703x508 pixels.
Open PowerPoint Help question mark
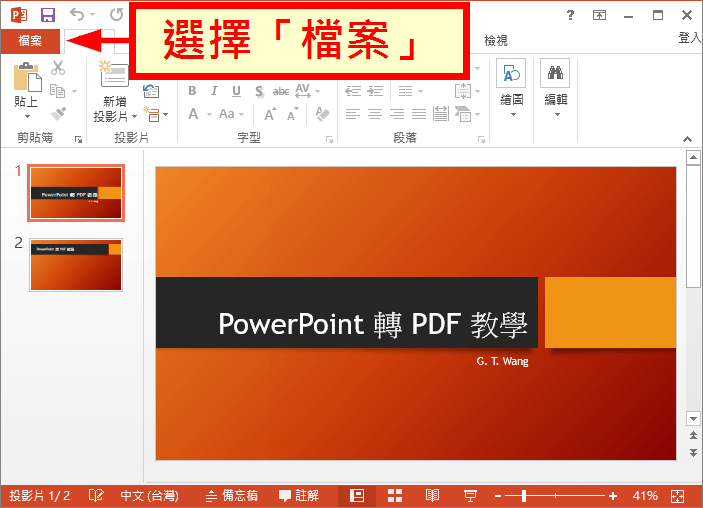tap(570, 15)
